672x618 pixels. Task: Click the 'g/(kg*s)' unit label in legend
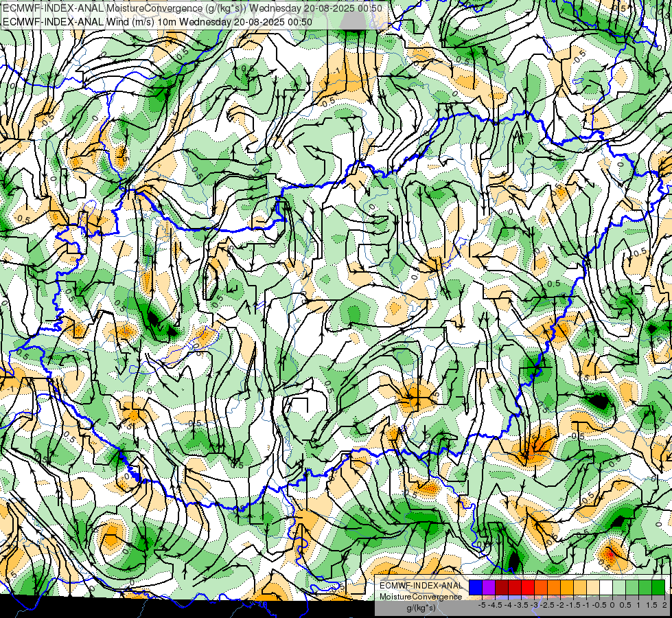point(421,608)
